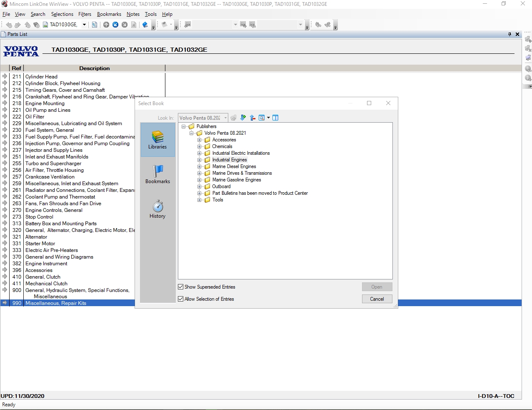Click the top right sidebar tool icon
Screen dimensions: 532x410
point(528,39)
